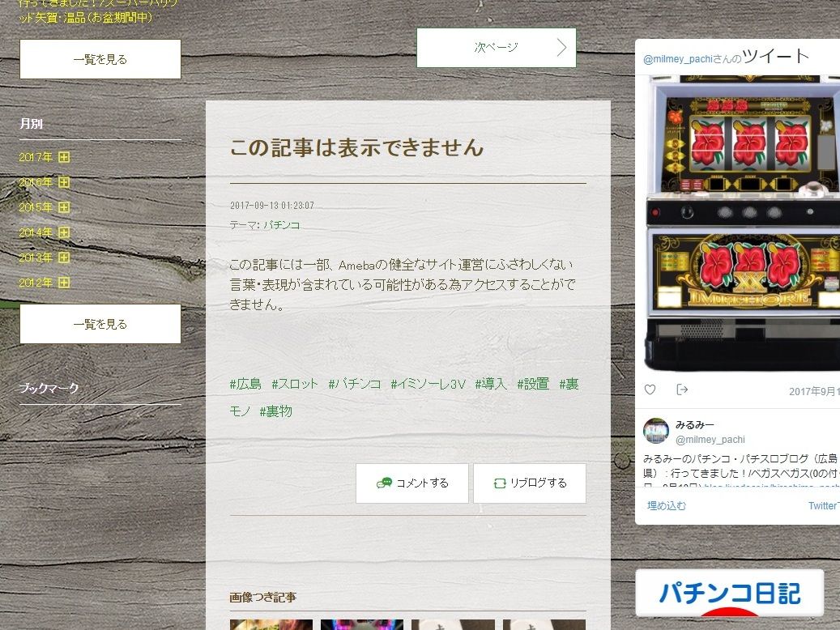Screen dimensions: 840x630
Task: Open the third 画像つき記事 thumbnail
Action: pyautogui.click(x=454, y=624)
